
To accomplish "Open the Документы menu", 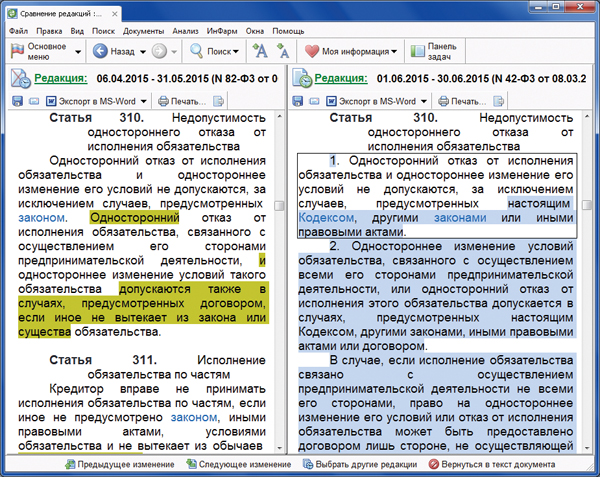I will click(145, 31).
